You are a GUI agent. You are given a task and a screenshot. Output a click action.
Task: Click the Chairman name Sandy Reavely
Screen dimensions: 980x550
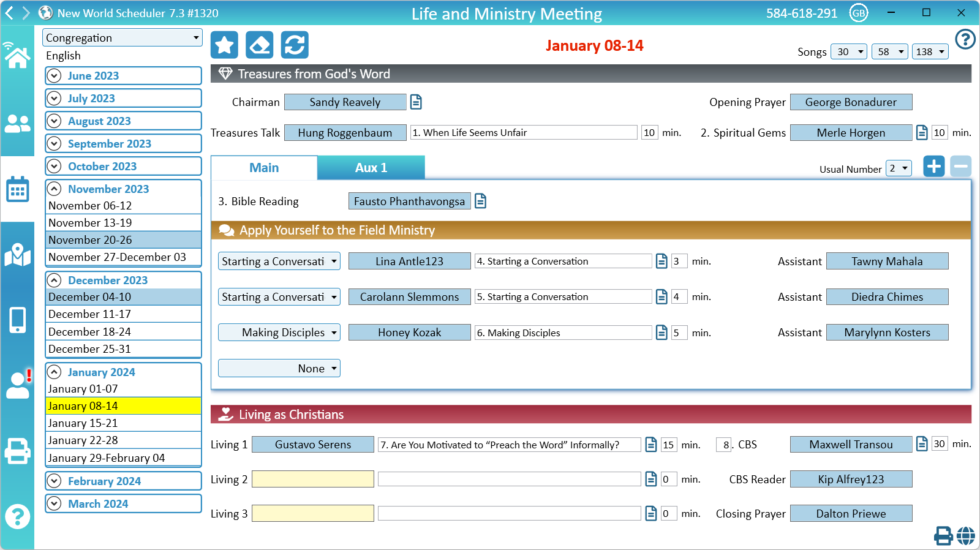[345, 102]
